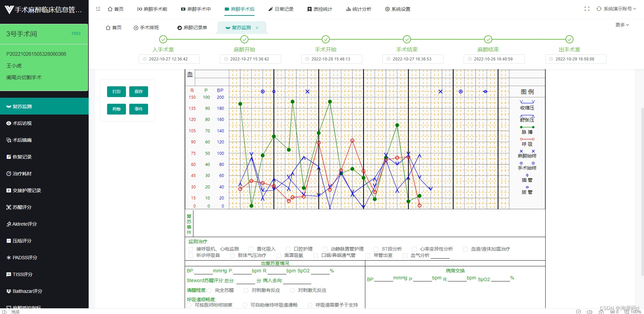
Task: Select the 完全苏醒 radio option
Action: pos(209,290)
